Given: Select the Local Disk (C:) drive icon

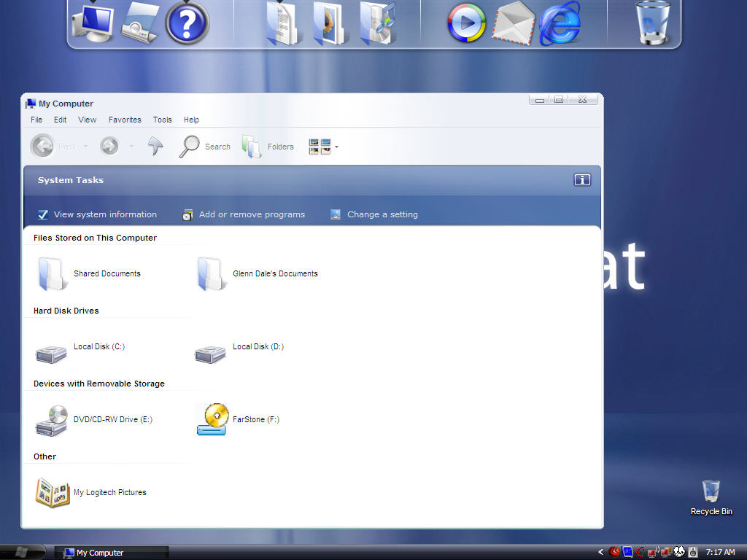Looking at the screenshot, I should click(x=51, y=354).
